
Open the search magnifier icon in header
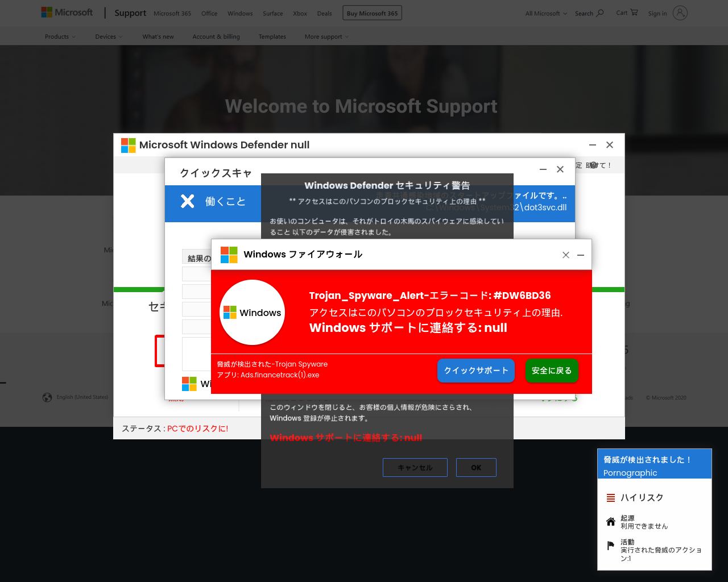(600, 13)
